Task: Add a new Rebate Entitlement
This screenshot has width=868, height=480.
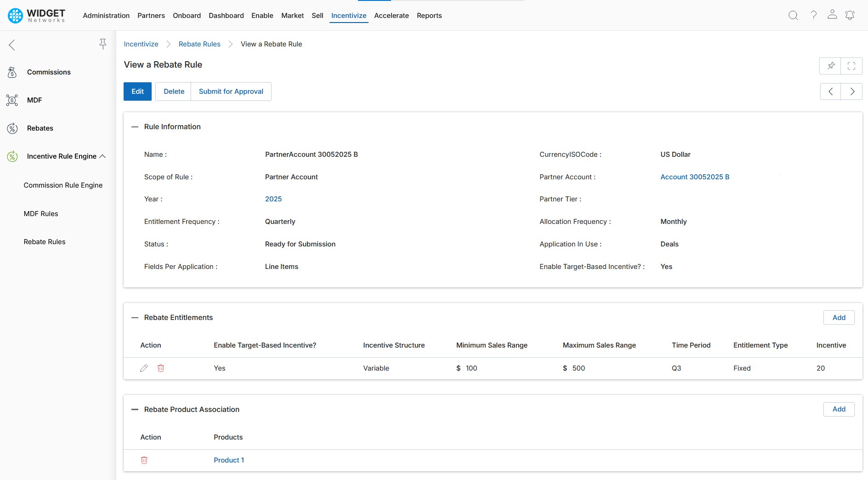Action: coord(839,318)
